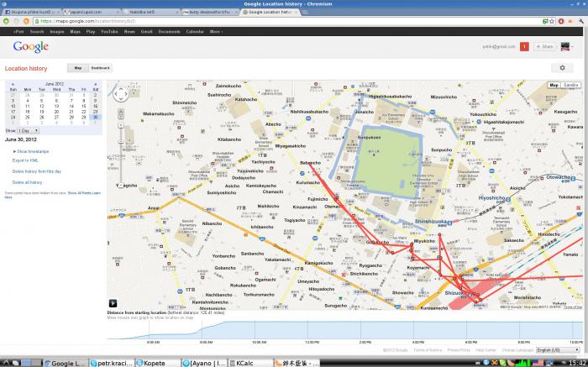Open the More dropdown in Google bar
Screen dimensions: 588x367
coord(216,31)
